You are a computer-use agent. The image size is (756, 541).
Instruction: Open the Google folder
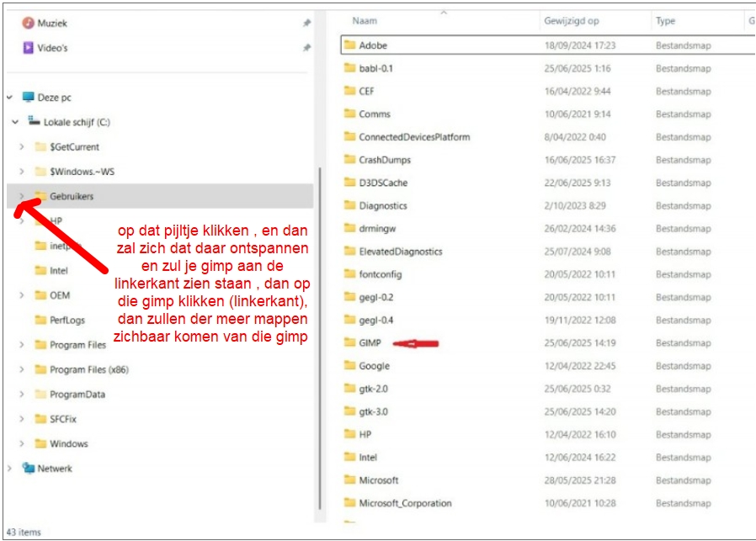375,365
